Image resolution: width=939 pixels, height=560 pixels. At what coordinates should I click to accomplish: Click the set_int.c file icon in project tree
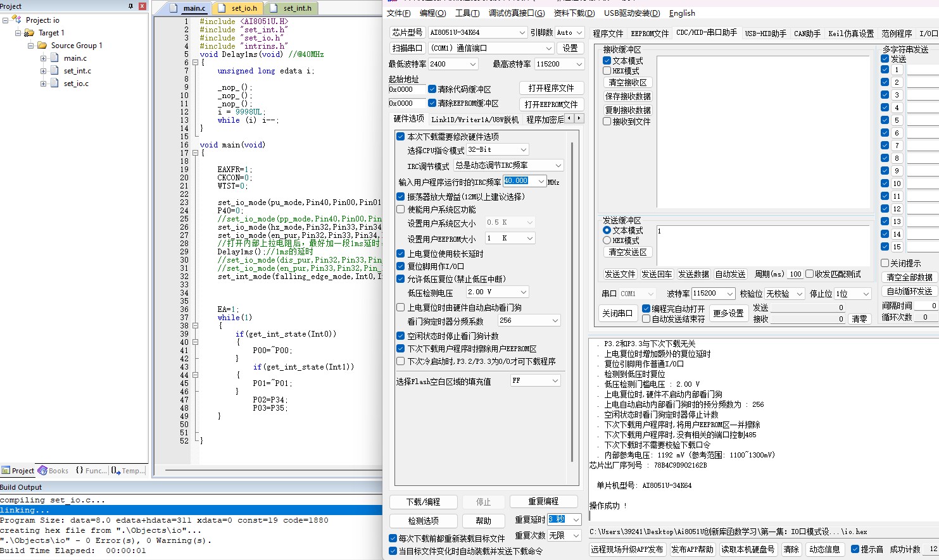tap(54, 70)
